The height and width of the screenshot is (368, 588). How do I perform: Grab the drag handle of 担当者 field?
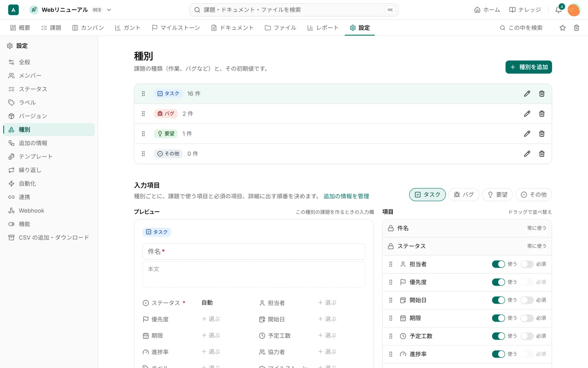[391, 264]
